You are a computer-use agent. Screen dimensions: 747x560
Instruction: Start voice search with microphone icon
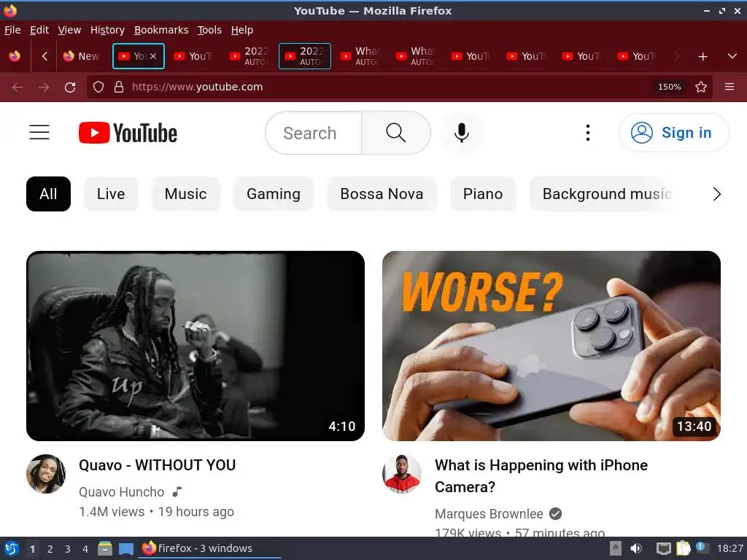(x=461, y=133)
